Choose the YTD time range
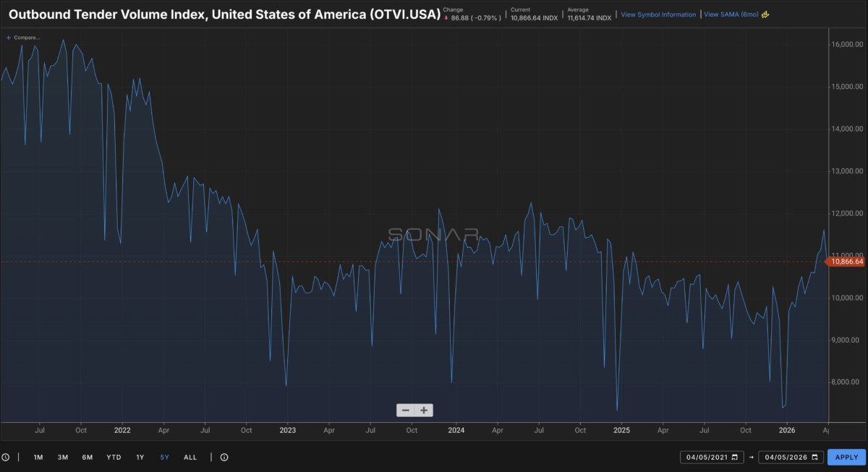This screenshot has width=868, height=472. (x=114, y=458)
